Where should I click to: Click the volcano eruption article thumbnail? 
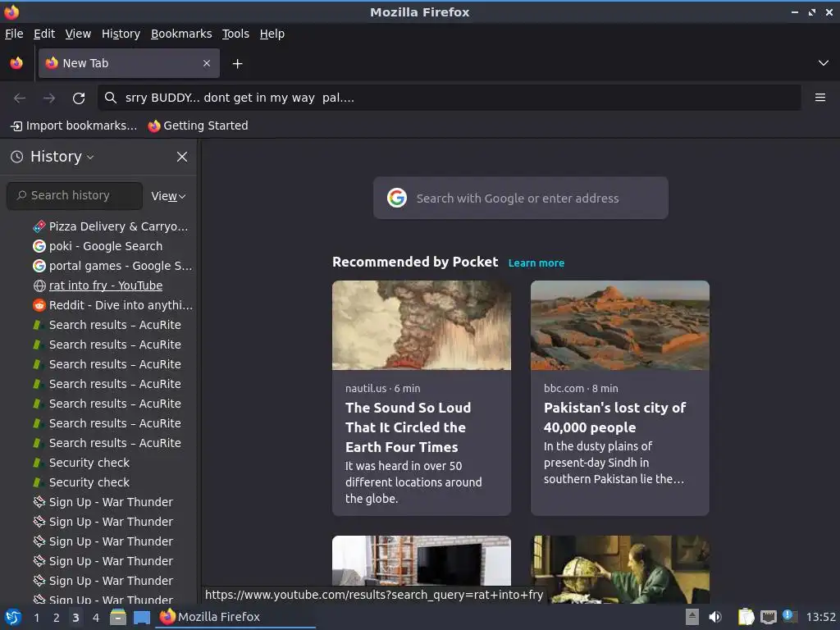coord(422,325)
